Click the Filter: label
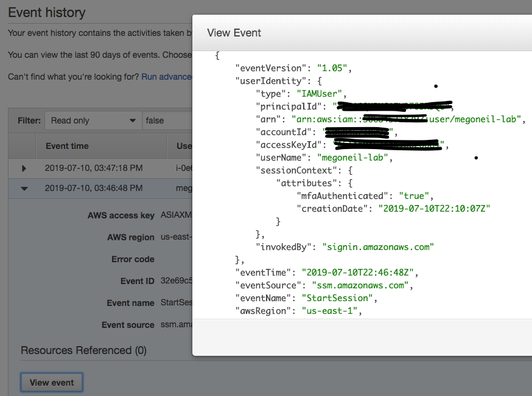The image size is (532, 396). point(29,120)
